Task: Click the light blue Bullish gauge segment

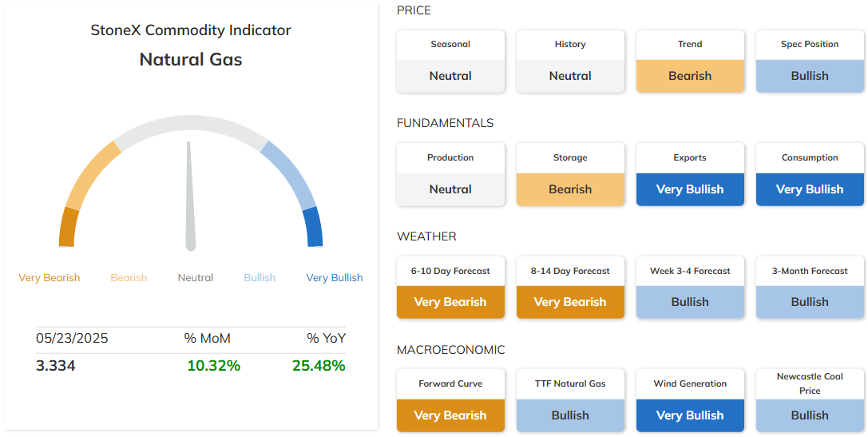Action: 290,173
